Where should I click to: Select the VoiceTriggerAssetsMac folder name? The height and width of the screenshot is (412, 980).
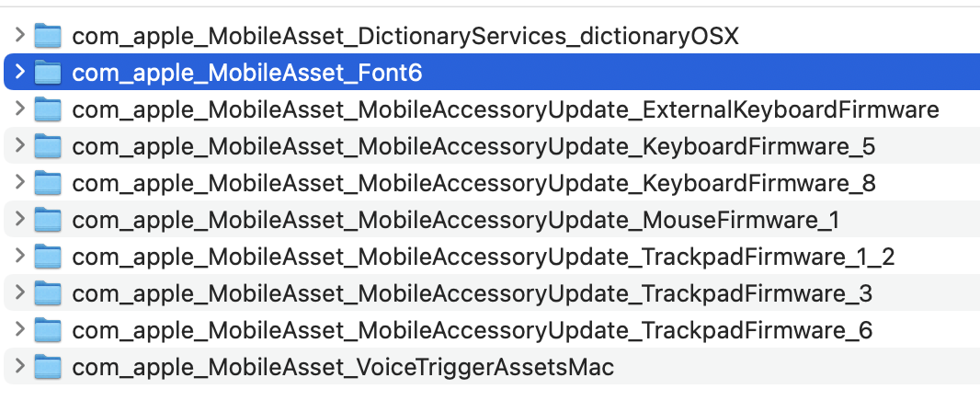tap(343, 368)
